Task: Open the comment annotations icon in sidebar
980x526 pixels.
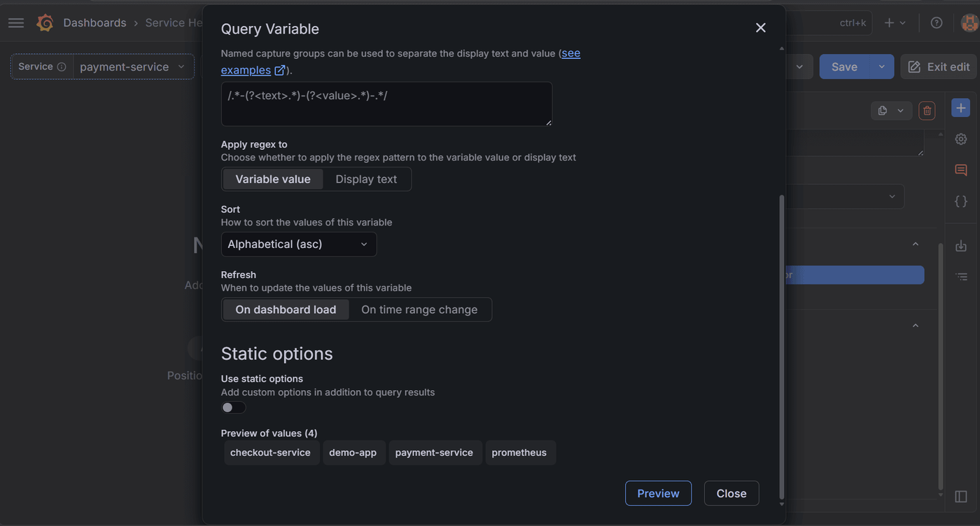Action: (x=961, y=170)
